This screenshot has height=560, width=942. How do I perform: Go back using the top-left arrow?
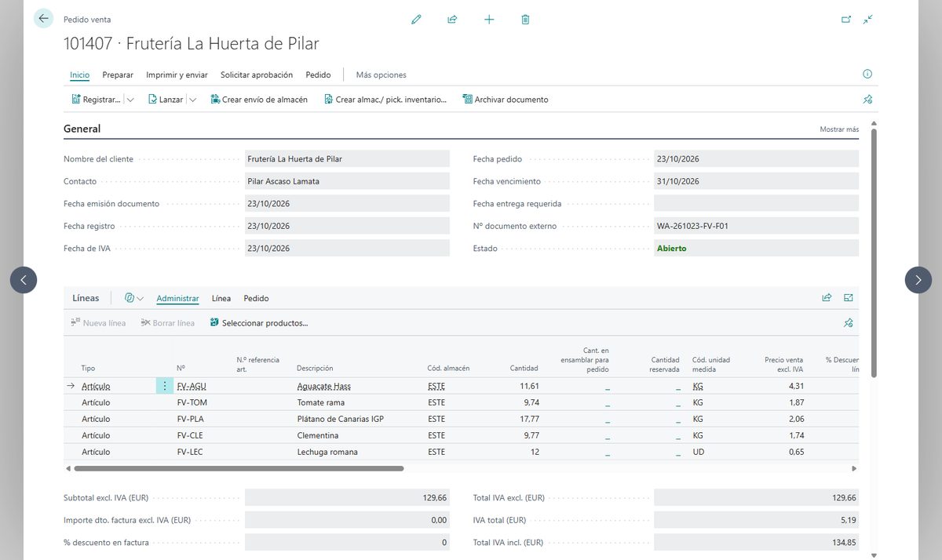(x=43, y=19)
